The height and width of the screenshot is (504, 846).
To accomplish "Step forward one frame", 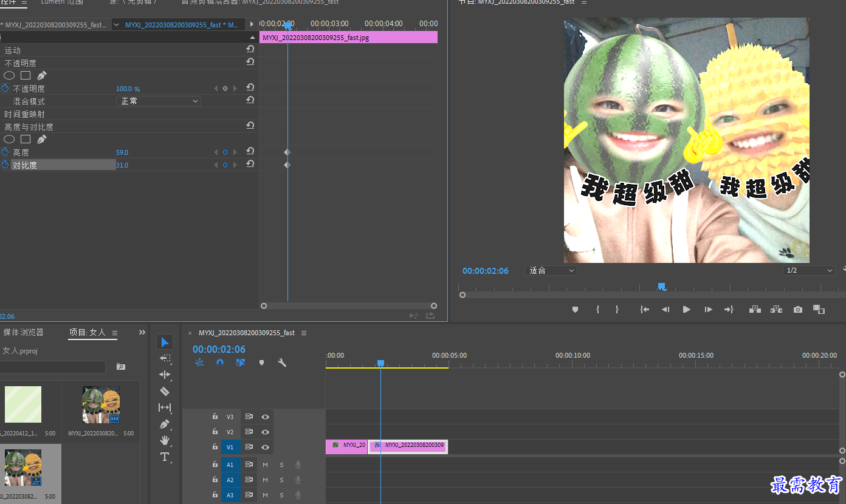I will [708, 310].
